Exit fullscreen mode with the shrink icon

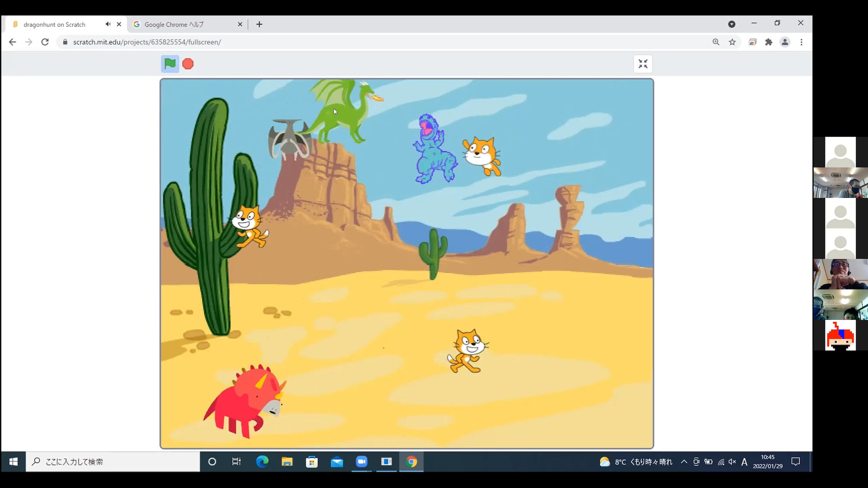(x=643, y=64)
